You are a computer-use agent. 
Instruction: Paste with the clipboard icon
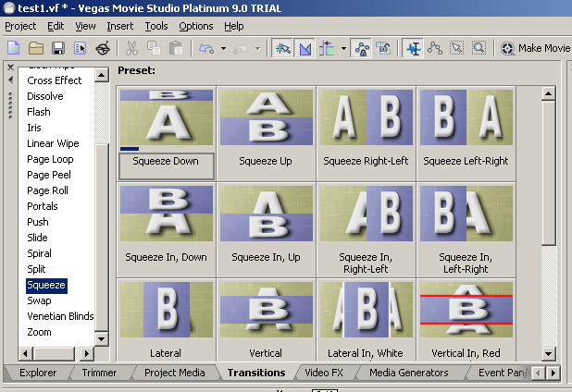[176, 48]
